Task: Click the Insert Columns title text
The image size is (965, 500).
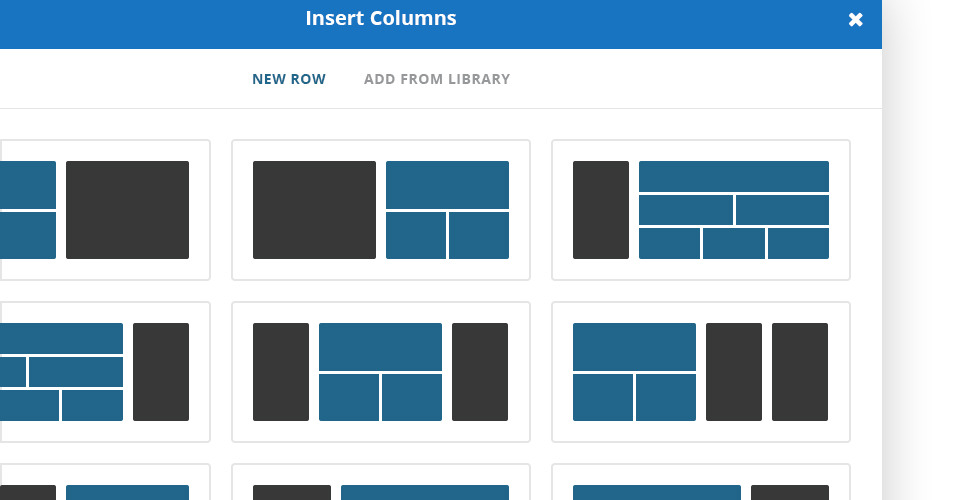Action: (x=381, y=18)
